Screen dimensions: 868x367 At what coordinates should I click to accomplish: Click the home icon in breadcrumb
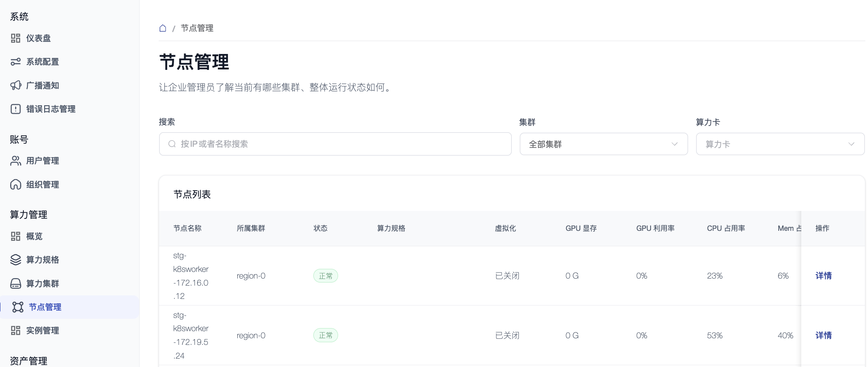(163, 28)
